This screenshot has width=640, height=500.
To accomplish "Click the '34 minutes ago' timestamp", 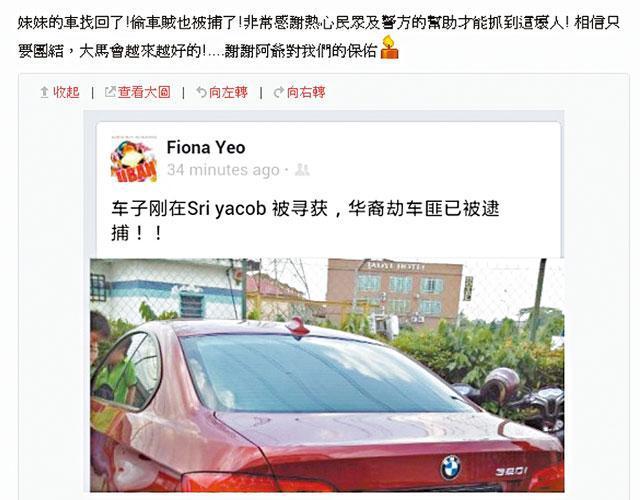I will [223, 170].
